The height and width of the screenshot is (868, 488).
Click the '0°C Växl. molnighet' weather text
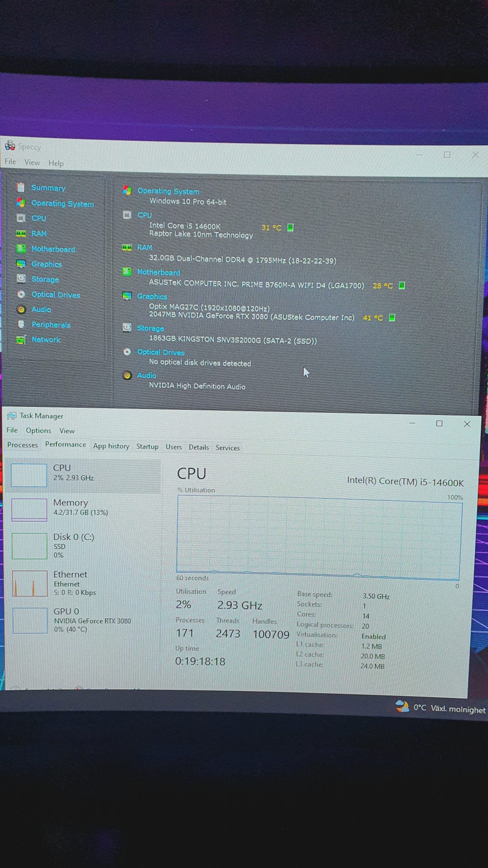click(x=449, y=708)
